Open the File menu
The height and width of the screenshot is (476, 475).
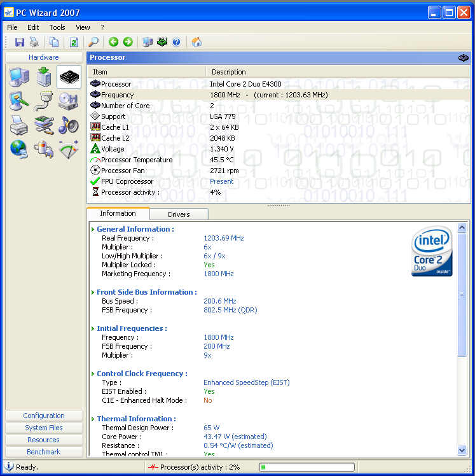click(x=12, y=27)
